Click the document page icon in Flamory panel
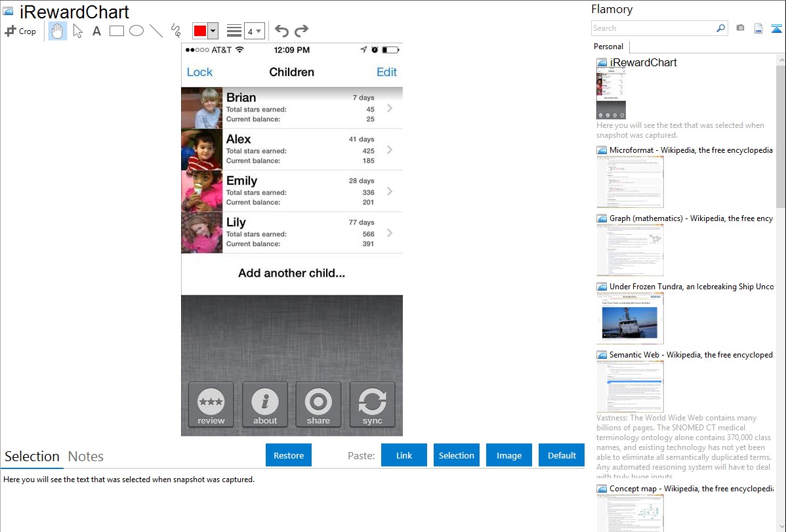This screenshot has width=786, height=532. click(758, 28)
